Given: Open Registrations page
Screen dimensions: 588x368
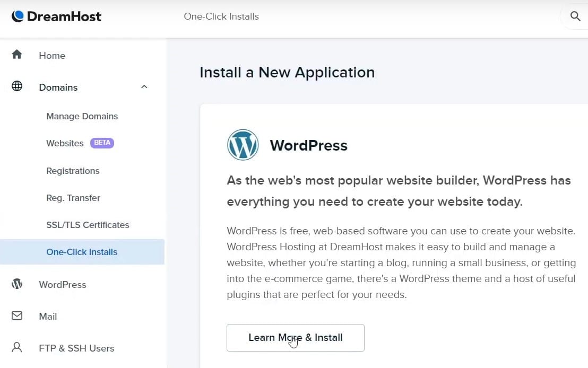Looking at the screenshot, I should point(73,171).
